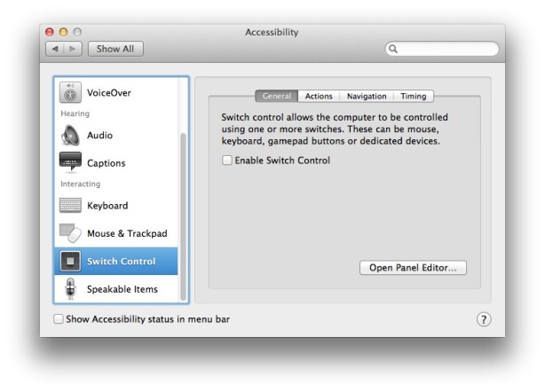This screenshot has width=545, height=392.
Task: Switch to the Navigation tab
Action: click(x=367, y=96)
